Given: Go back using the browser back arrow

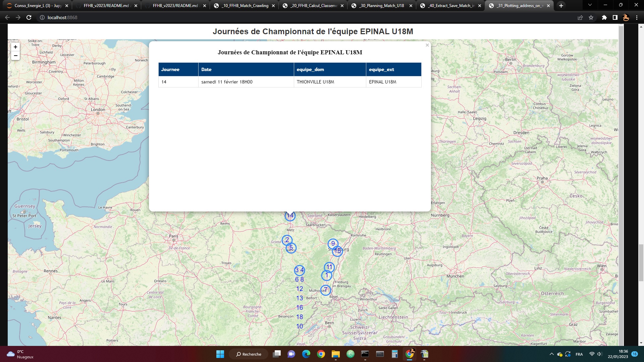Looking at the screenshot, I should 7,17.
